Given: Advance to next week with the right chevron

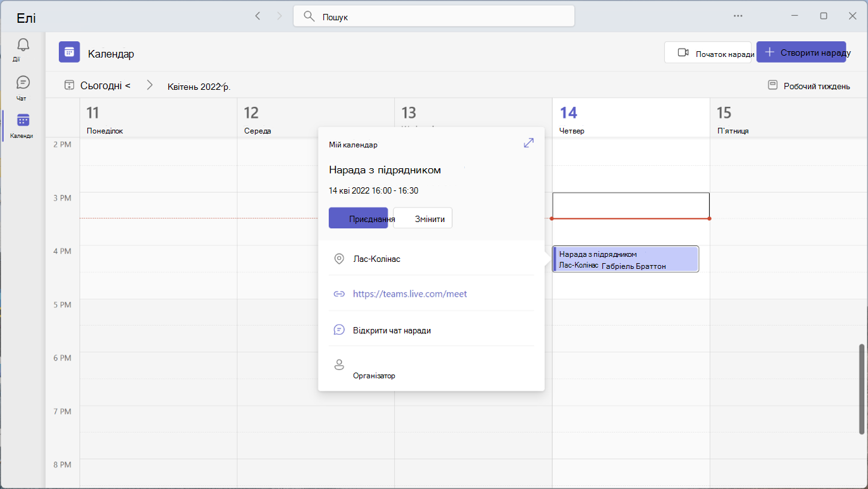Looking at the screenshot, I should click(149, 85).
